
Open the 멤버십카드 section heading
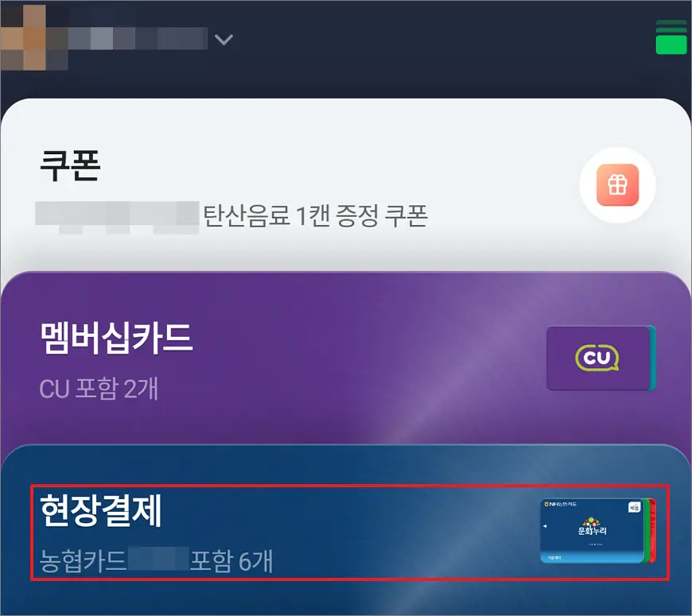[x=116, y=338]
